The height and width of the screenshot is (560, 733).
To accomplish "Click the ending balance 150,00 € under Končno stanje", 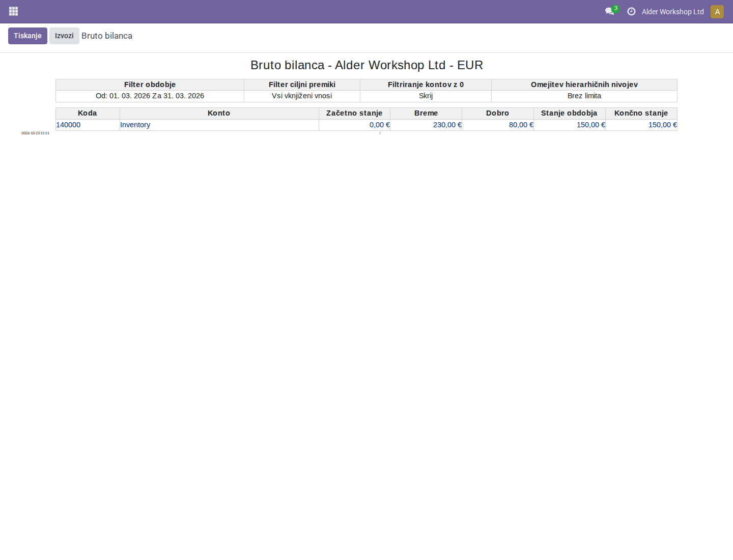I will [x=663, y=125].
